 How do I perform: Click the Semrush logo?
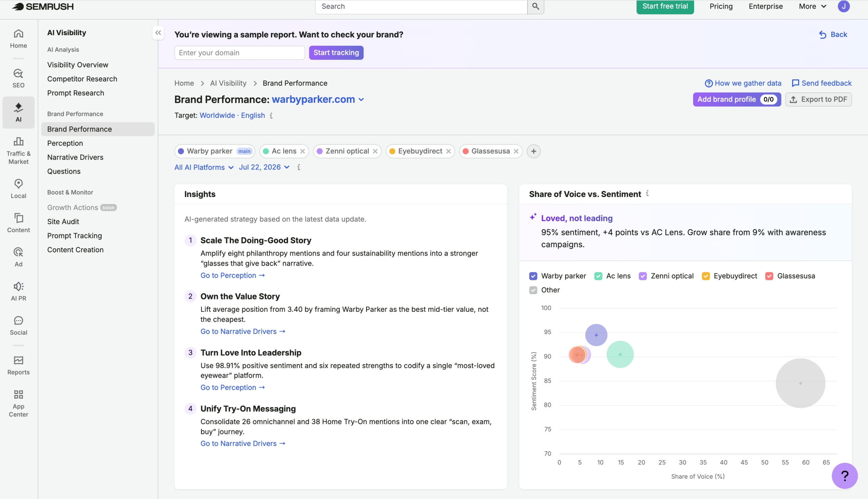[x=43, y=6]
